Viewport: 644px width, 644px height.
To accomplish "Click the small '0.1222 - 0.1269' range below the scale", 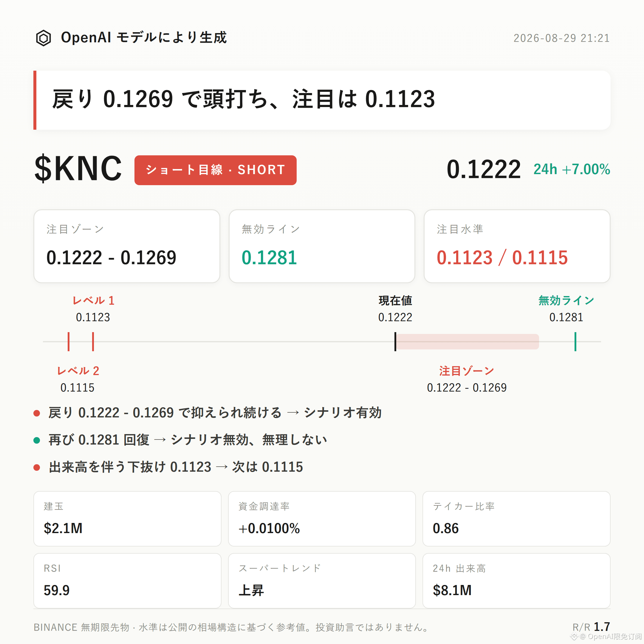I will 467,388.
